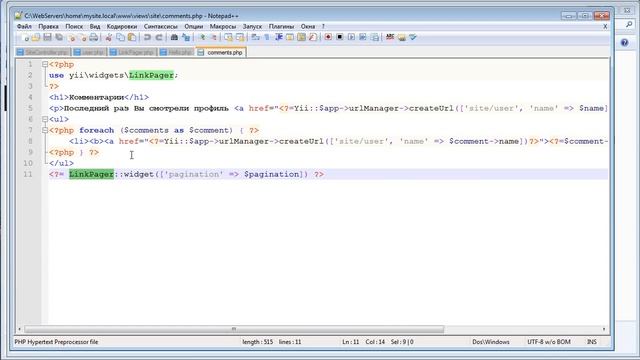Open the Окна menu

308,27
